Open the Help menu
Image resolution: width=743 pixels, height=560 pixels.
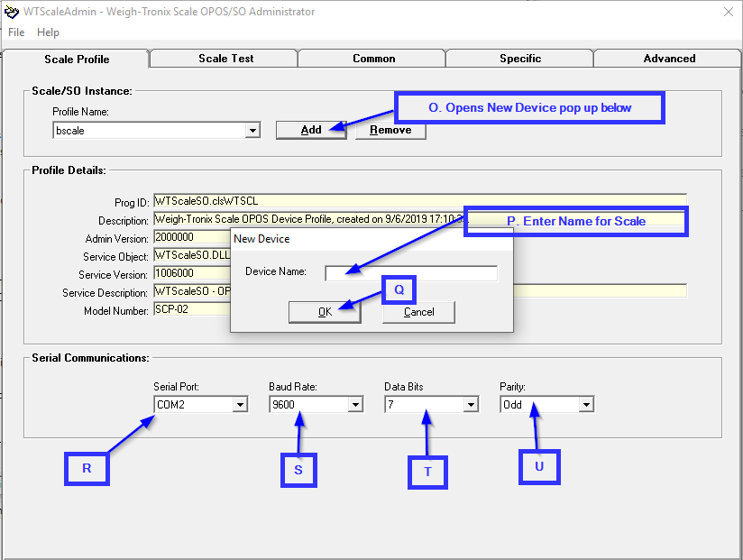tap(48, 32)
